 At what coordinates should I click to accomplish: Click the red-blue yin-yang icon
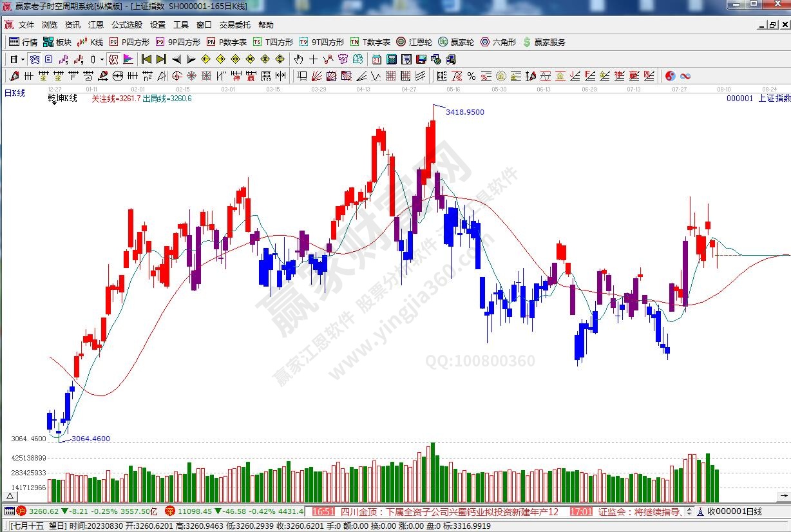(671, 76)
